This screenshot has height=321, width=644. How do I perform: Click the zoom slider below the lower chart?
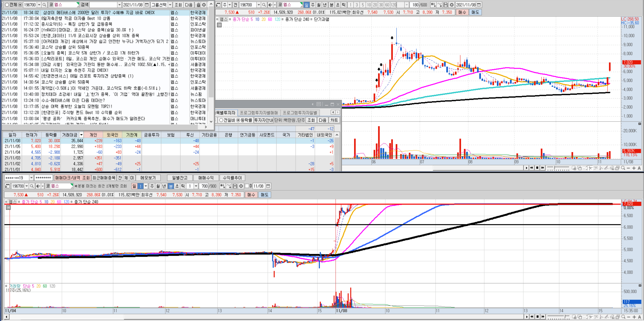tap(558, 317)
